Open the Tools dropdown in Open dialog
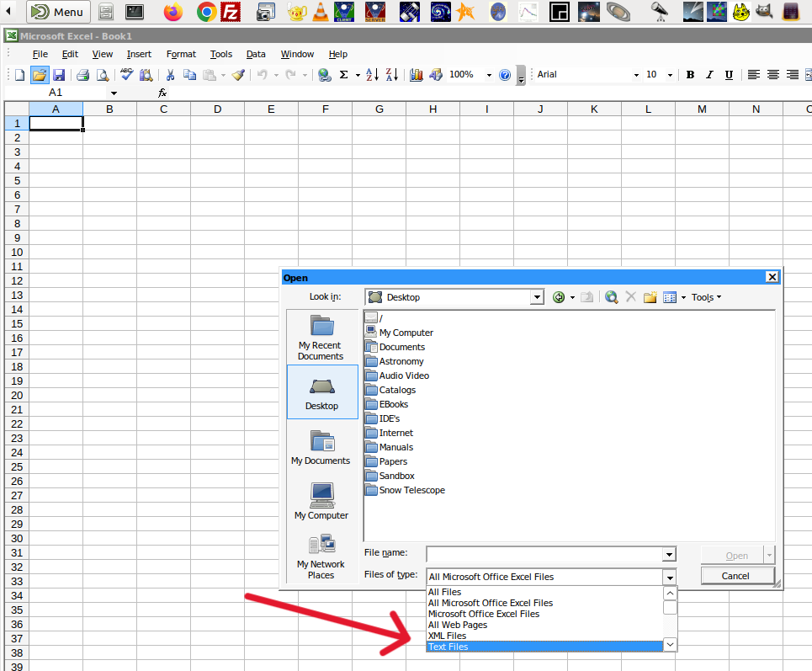 (706, 297)
